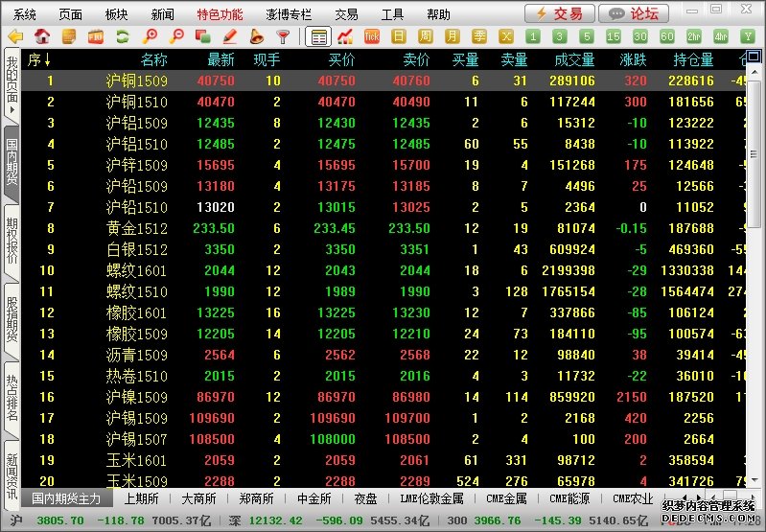Click the green refresh arrows icon
The image size is (766, 532).
[x=122, y=36]
